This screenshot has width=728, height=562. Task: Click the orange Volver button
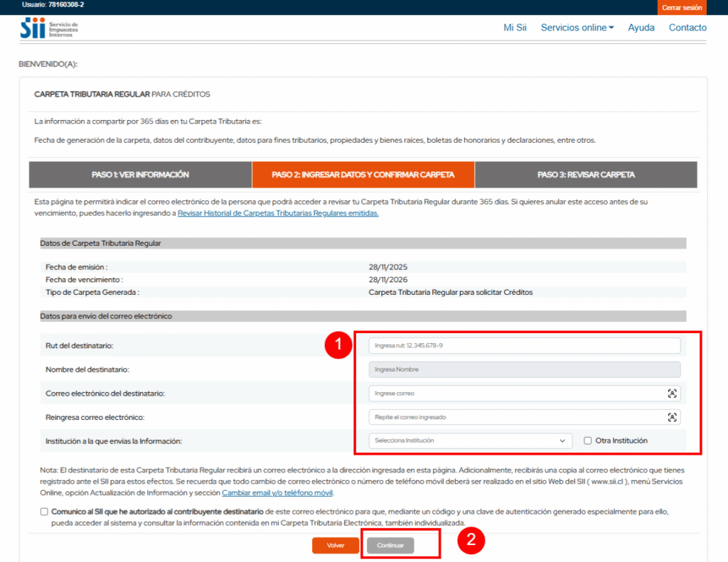pos(336,546)
